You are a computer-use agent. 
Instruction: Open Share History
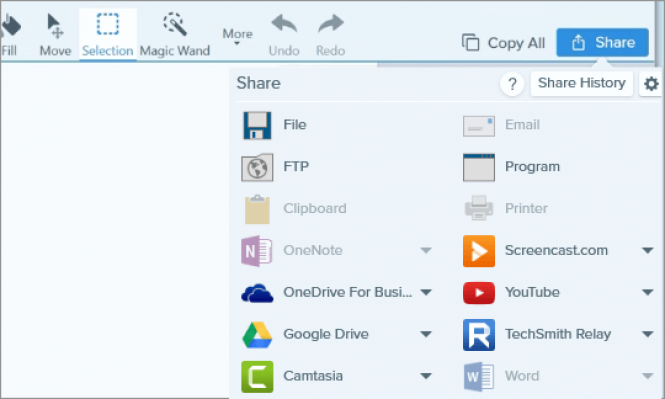coord(581,83)
